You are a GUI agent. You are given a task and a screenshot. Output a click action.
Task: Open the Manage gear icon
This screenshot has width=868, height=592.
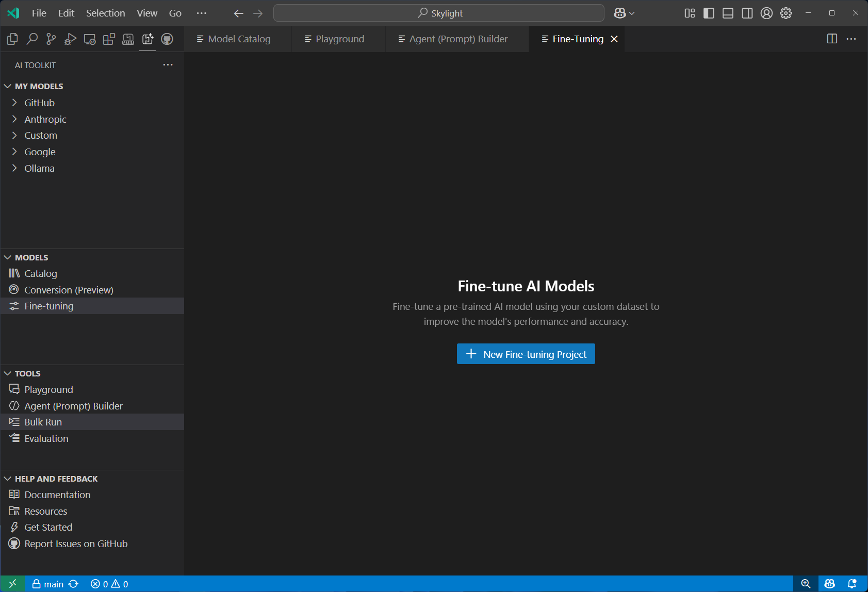(786, 13)
